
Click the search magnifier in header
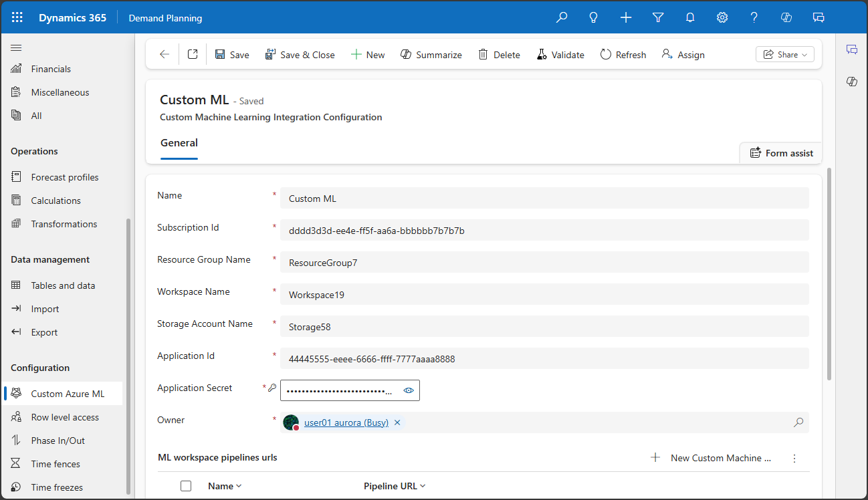pyautogui.click(x=562, y=18)
